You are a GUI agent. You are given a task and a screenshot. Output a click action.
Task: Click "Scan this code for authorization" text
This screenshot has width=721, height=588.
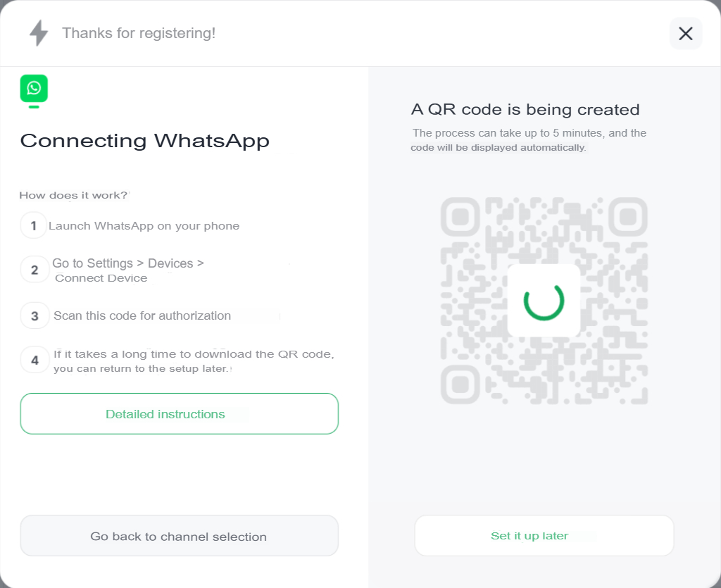(x=142, y=316)
